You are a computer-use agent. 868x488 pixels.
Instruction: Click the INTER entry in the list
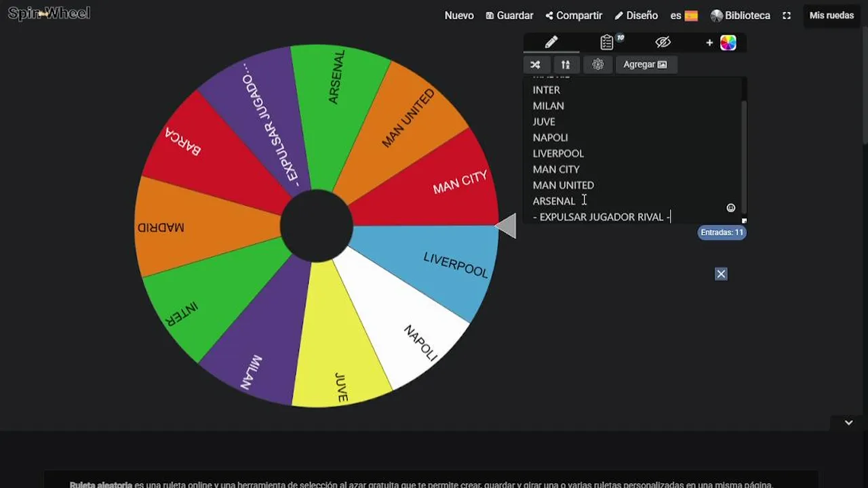tap(547, 89)
